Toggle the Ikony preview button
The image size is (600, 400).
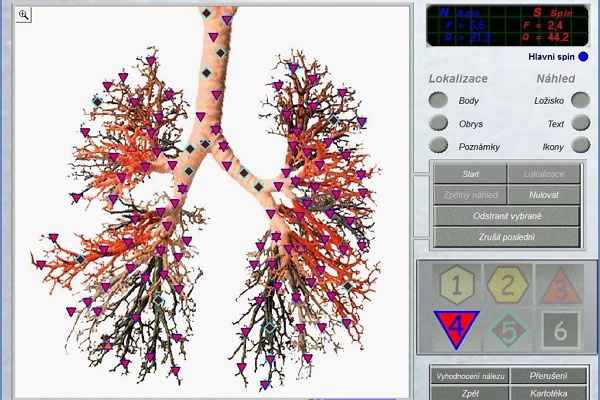580,145
